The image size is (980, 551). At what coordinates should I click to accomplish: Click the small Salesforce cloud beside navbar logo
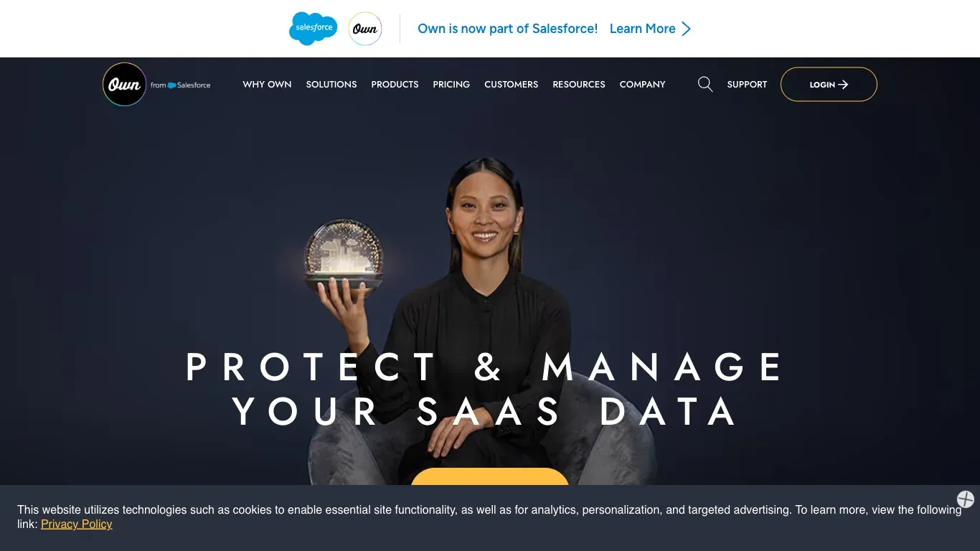pyautogui.click(x=171, y=85)
